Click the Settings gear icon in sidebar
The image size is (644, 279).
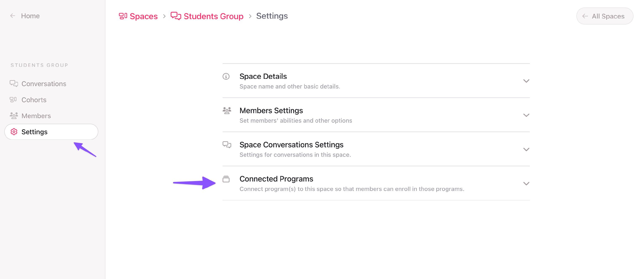(x=14, y=131)
